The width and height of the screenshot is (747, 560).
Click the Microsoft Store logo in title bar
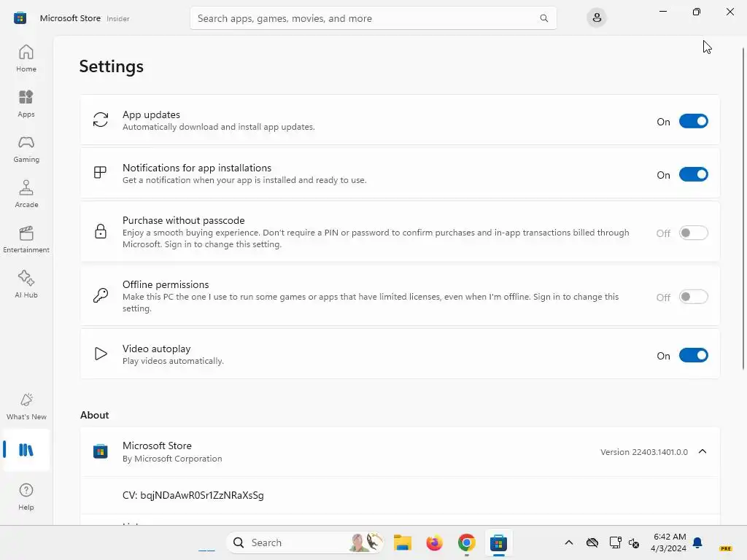tap(20, 18)
